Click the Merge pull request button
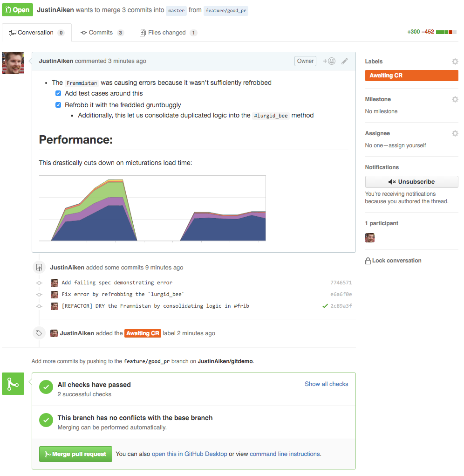 [x=75, y=454]
